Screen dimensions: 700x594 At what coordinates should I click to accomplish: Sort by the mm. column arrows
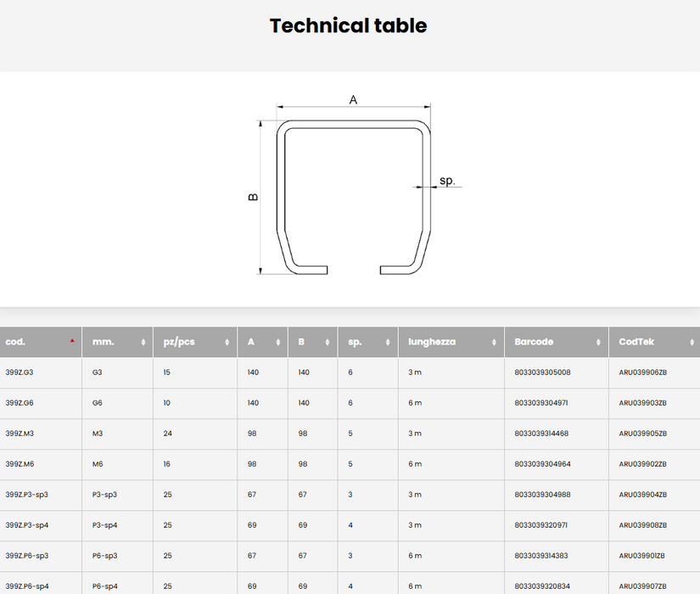click(x=143, y=342)
